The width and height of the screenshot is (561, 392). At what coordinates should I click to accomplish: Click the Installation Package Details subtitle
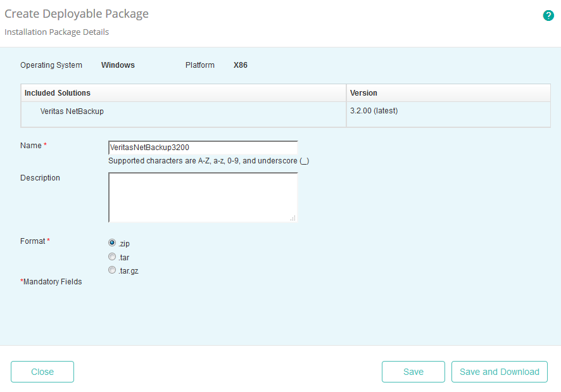[x=56, y=32]
